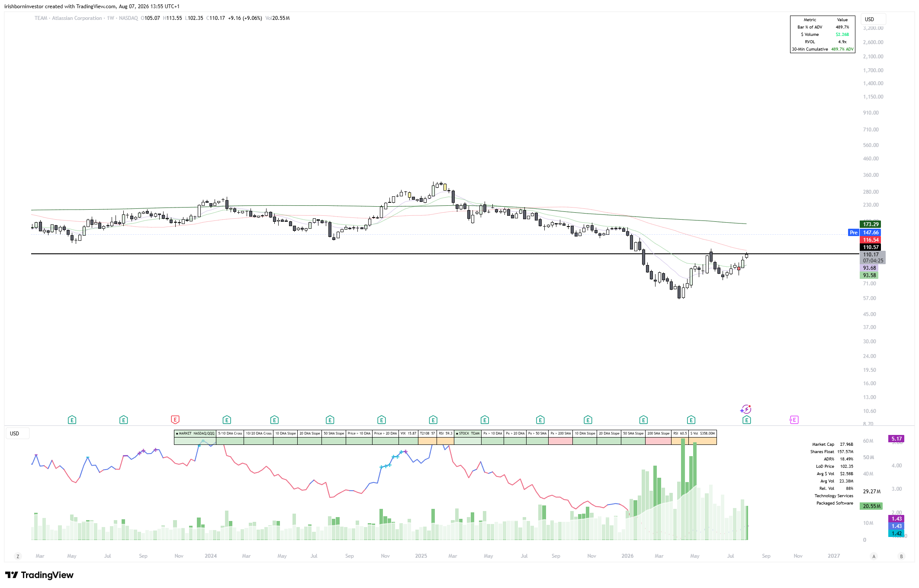Click the May 2025 earnings E marker
This screenshot has height=588, width=919.
(x=485, y=420)
